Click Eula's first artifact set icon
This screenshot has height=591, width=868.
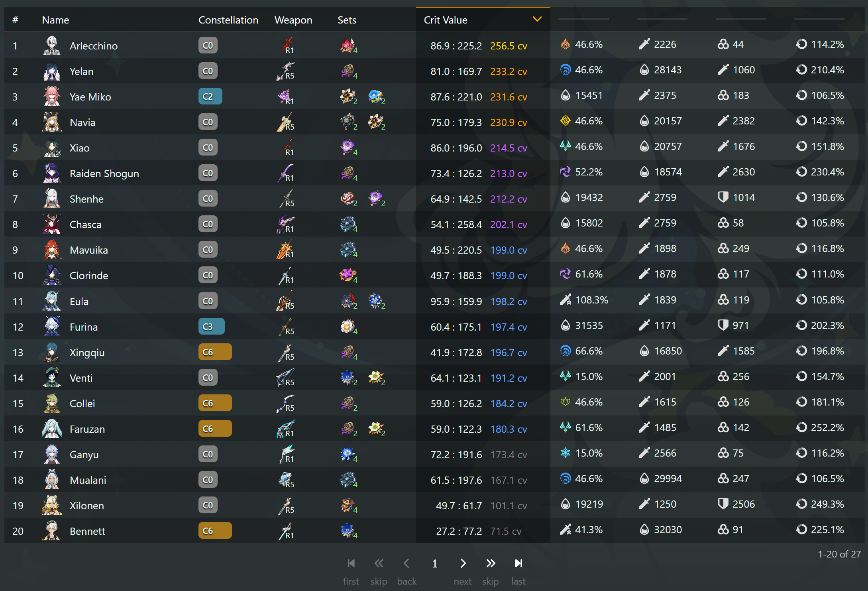pyautogui.click(x=348, y=301)
